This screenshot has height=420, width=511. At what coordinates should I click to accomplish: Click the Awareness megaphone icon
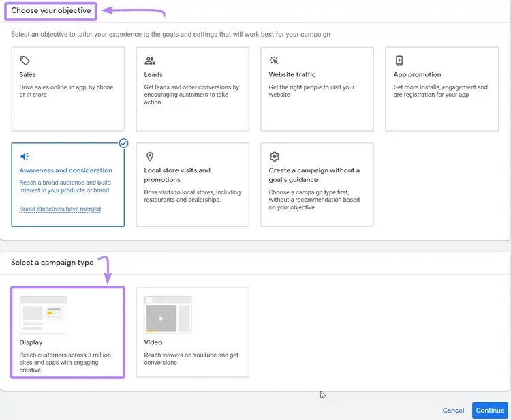pyautogui.click(x=25, y=157)
